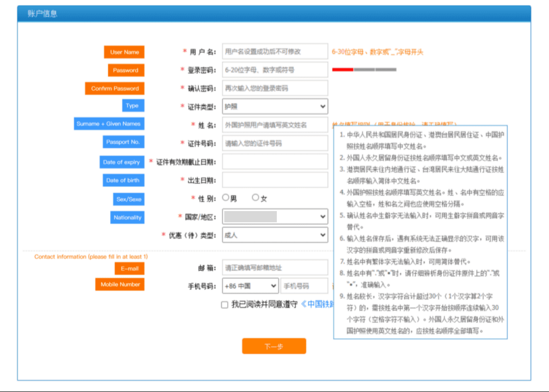Image resolution: width=549 pixels, height=392 pixels.
Task: Click the password strength indicator bar
Action: pyautogui.click(x=364, y=70)
